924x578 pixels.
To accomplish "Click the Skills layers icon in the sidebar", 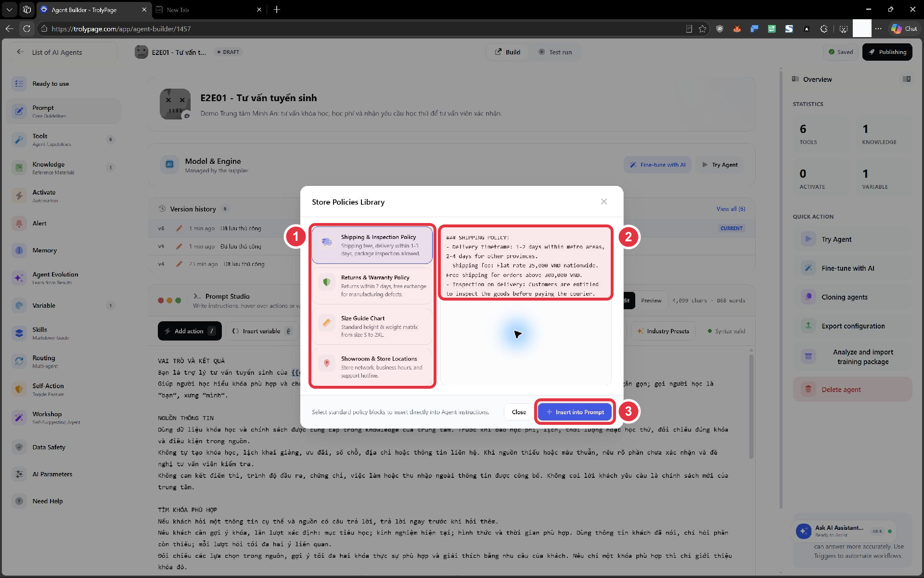I will tap(19, 333).
